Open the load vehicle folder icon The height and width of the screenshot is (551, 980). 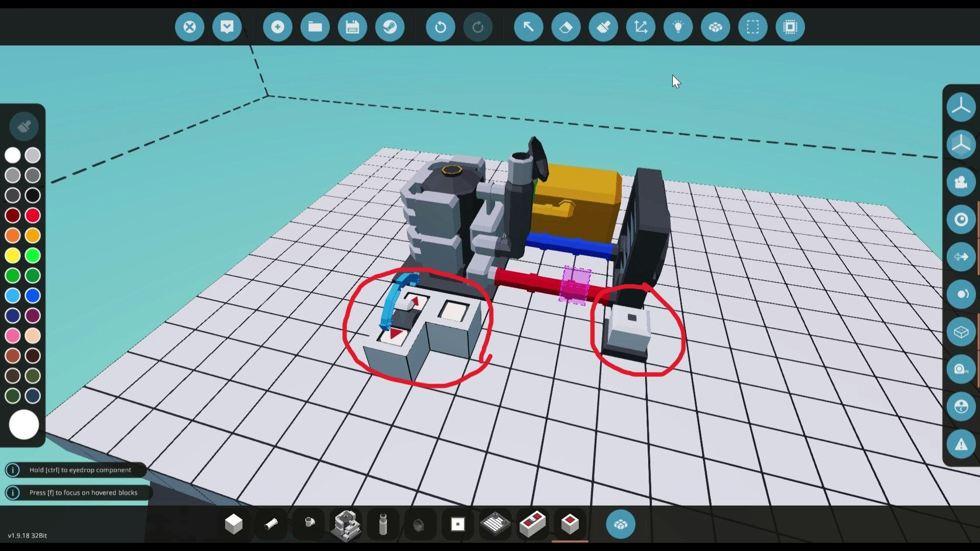[315, 27]
